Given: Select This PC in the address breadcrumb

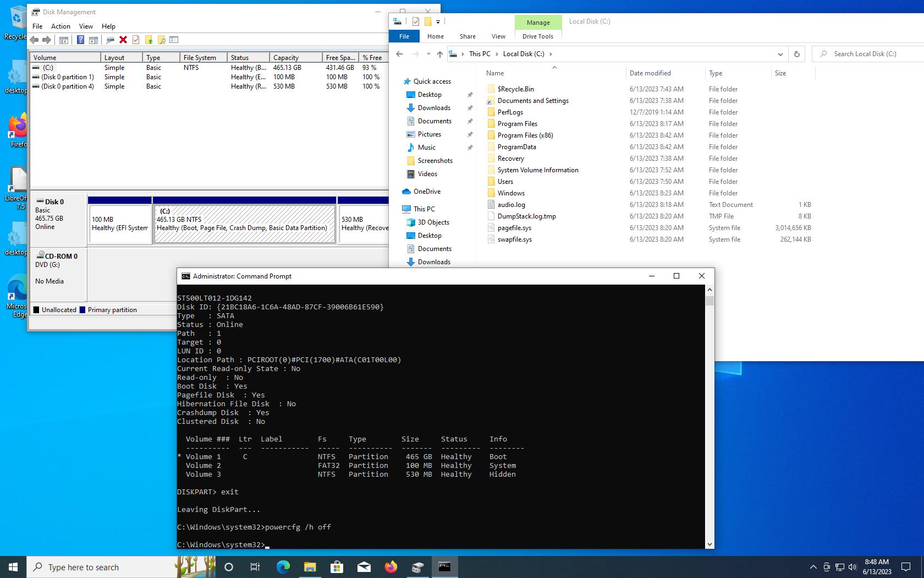Looking at the screenshot, I should (x=479, y=54).
